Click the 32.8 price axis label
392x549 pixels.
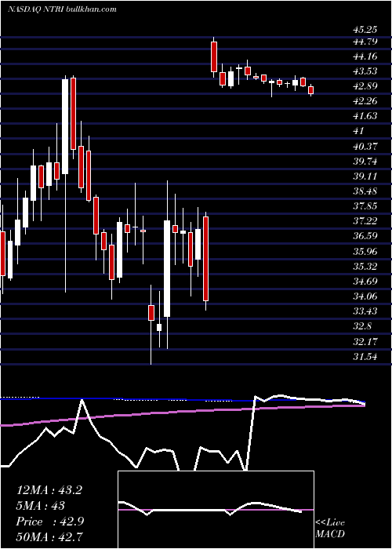(x=362, y=325)
